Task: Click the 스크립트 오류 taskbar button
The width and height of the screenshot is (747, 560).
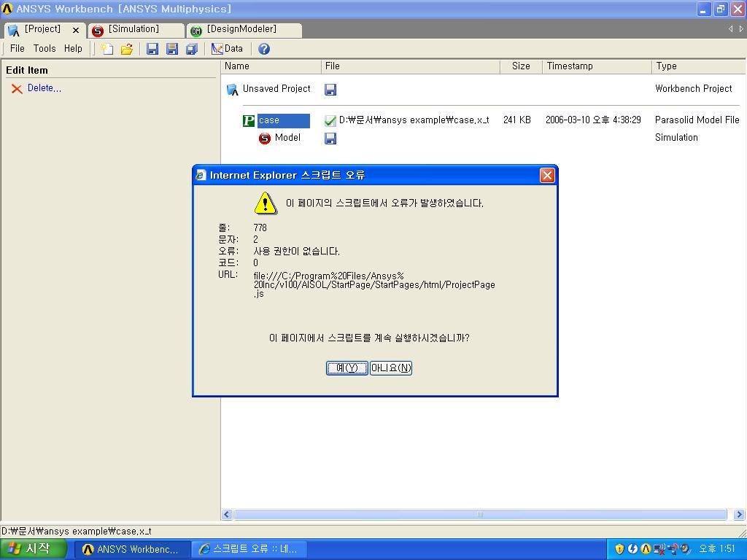Action: tap(249, 549)
